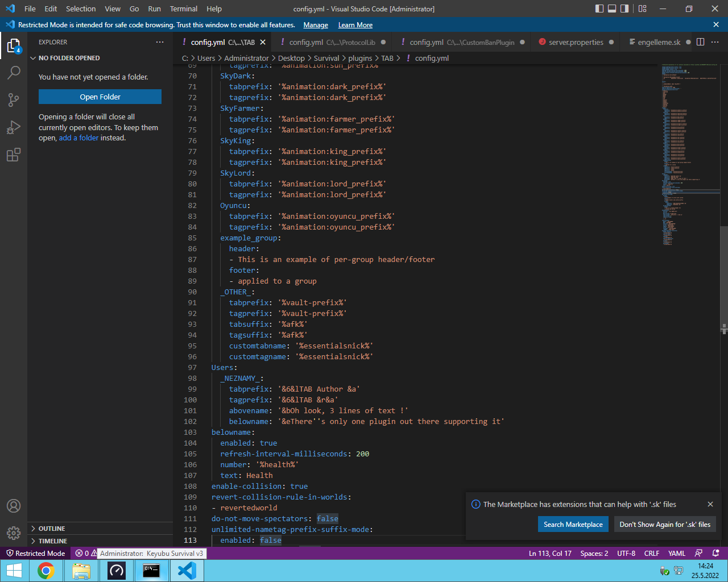Toggle the Primary Side Bar layout button

(x=599, y=9)
